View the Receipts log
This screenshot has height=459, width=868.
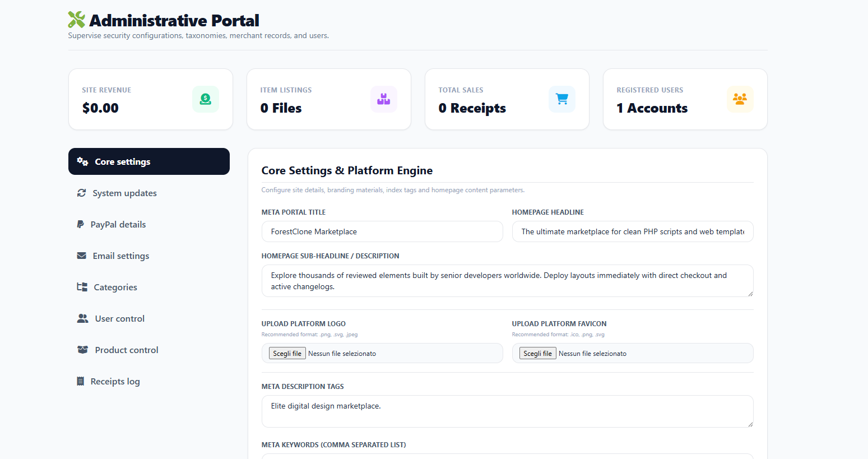coord(149,381)
